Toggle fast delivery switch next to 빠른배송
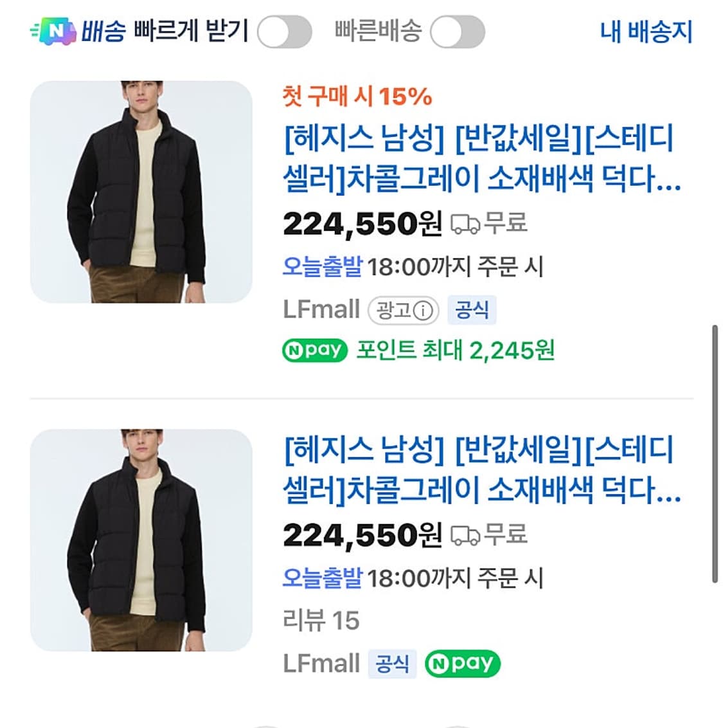The width and height of the screenshot is (723, 728). (458, 32)
